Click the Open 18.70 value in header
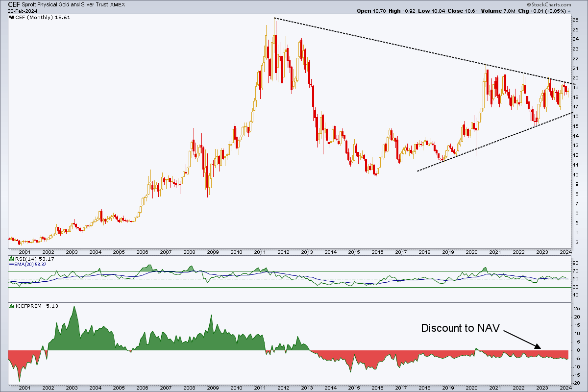Screen dimensions: 588x392 tap(372, 10)
